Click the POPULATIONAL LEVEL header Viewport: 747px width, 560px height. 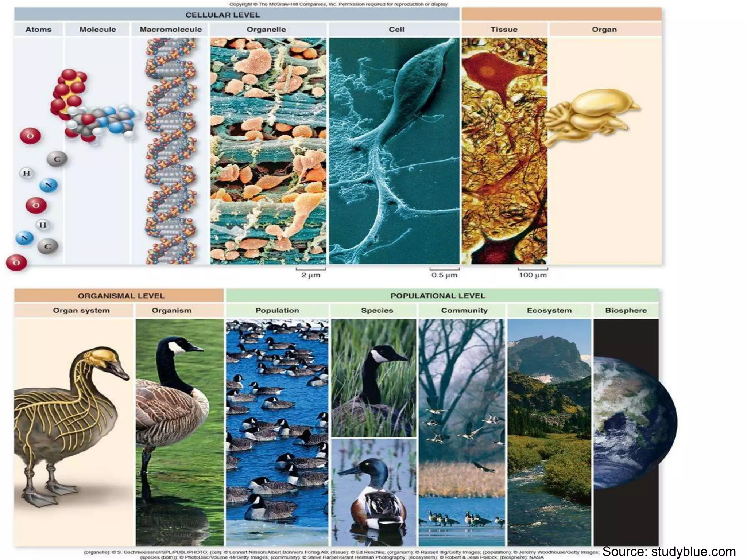pos(438,296)
